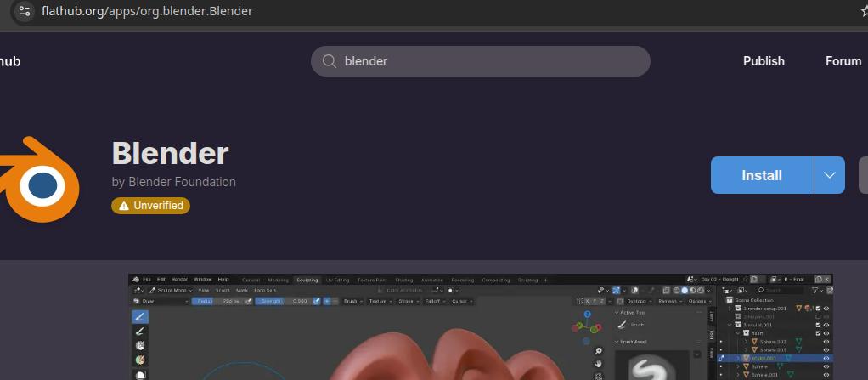The image size is (868, 380).
Task: Open the Cursor dropdown in Blender header
Action: pyautogui.click(x=462, y=301)
